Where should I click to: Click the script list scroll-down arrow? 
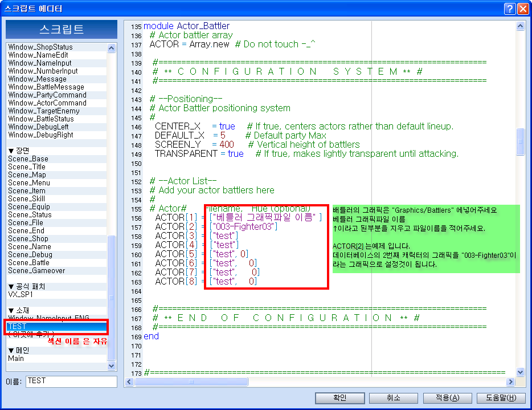coord(111,366)
